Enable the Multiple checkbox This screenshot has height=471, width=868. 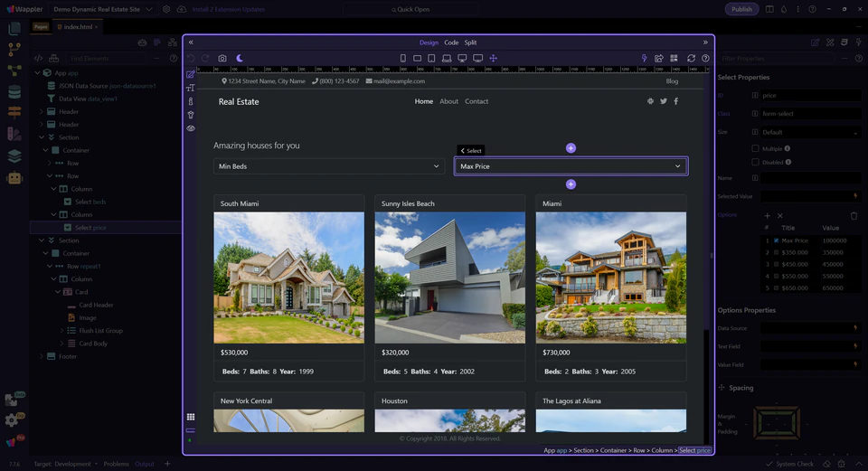click(756, 148)
